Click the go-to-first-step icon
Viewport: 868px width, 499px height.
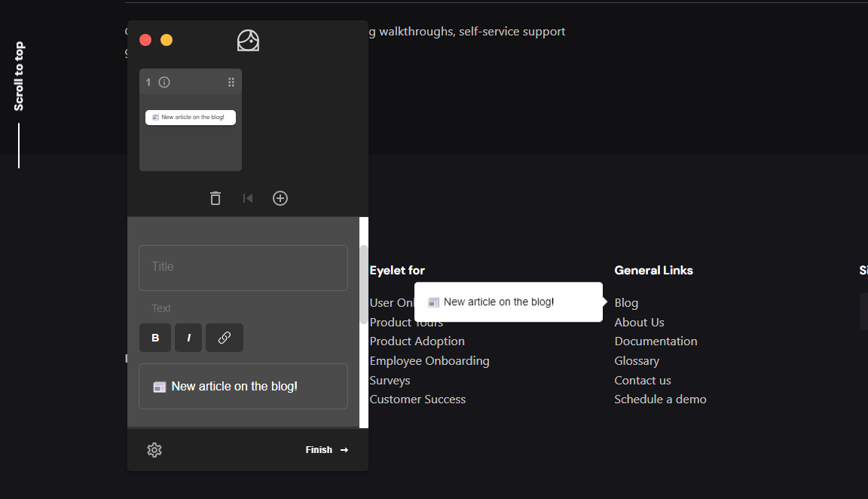247,198
